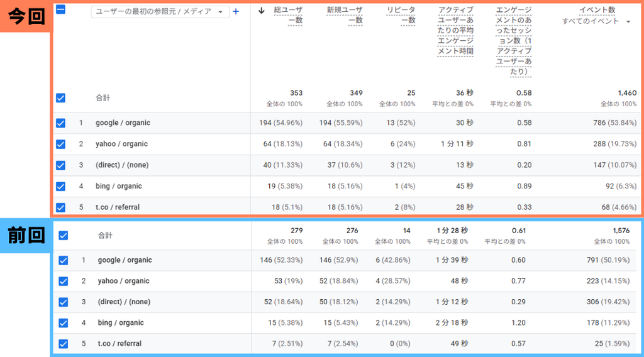Click google / organic in the 今回 table
This screenshot has height=357, width=644.
point(123,123)
